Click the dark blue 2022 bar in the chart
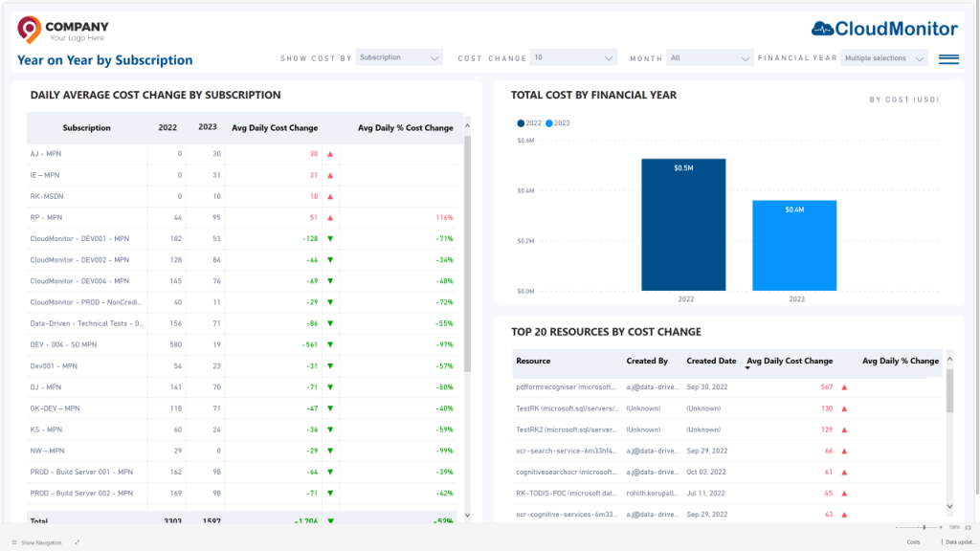 (x=683, y=225)
